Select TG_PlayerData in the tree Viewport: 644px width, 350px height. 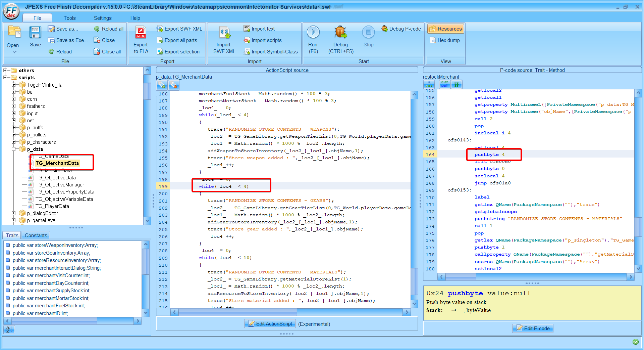[x=52, y=206]
